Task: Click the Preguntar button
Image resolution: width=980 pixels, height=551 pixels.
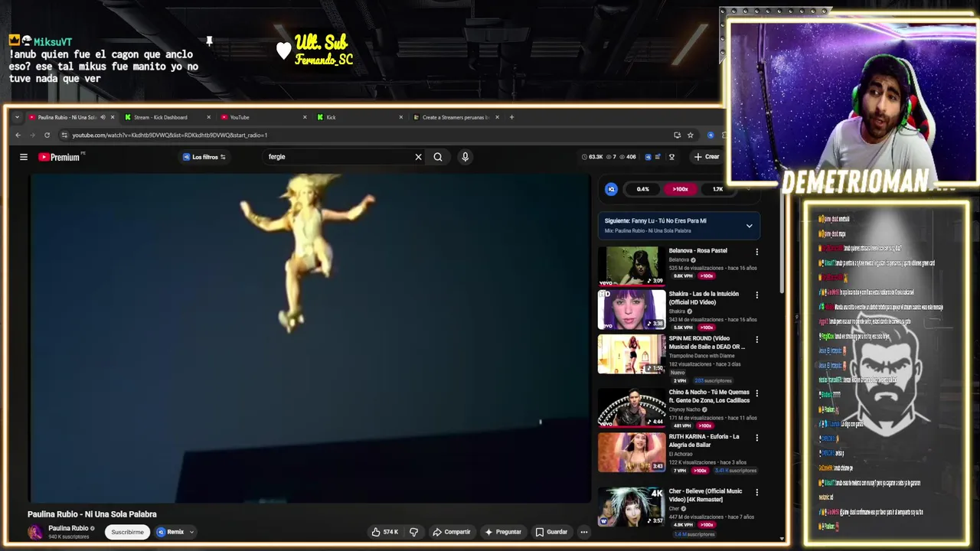Action: tap(503, 532)
